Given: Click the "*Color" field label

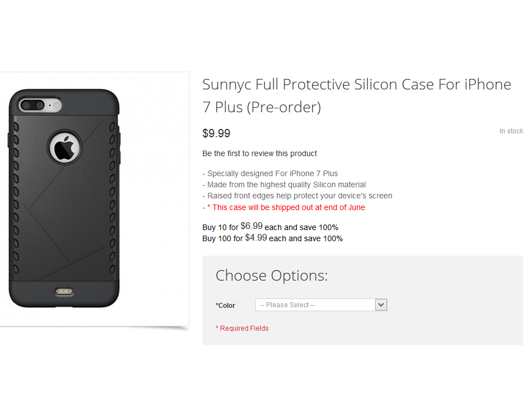Looking at the screenshot, I should click(225, 305).
